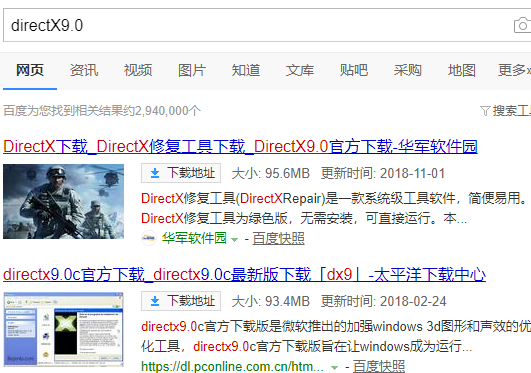Click the text 大小: 95.6MB
Viewport: 531px width, 373px height.
271,173
